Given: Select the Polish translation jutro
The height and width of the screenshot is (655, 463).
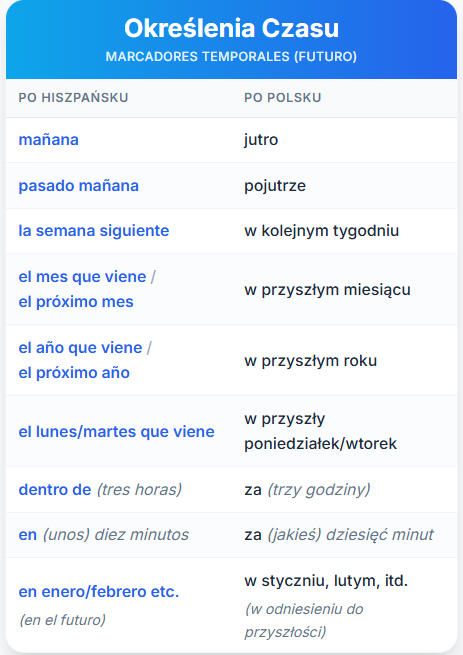Looking at the screenshot, I should coord(261,140).
